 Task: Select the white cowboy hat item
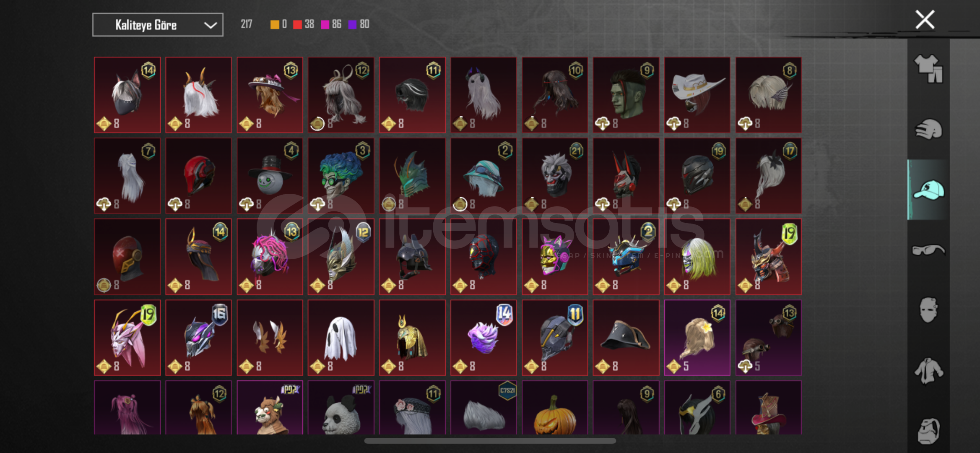click(697, 95)
